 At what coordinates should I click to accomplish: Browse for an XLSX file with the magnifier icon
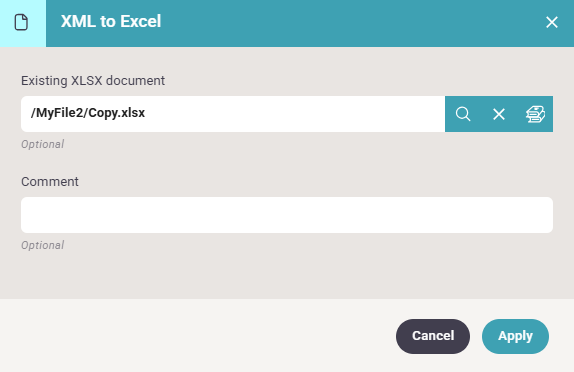tap(463, 114)
